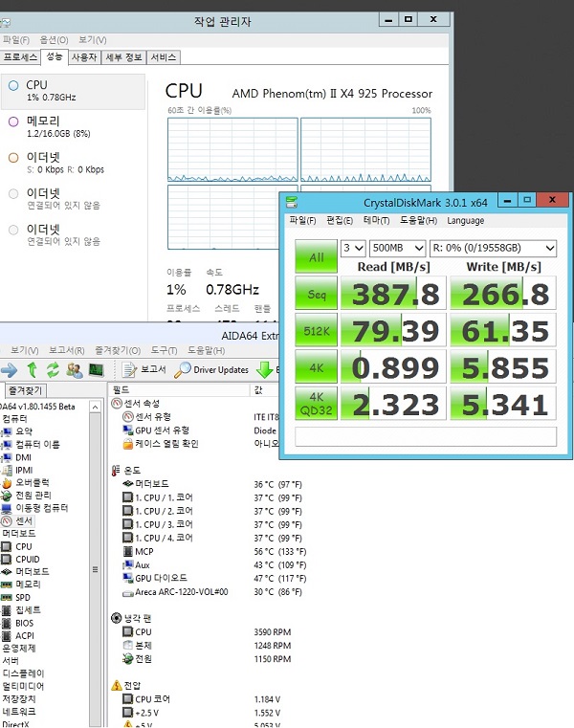This screenshot has width=574, height=728.
Task: Select the CPU performance item in Task Manager
Action: (74, 91)
